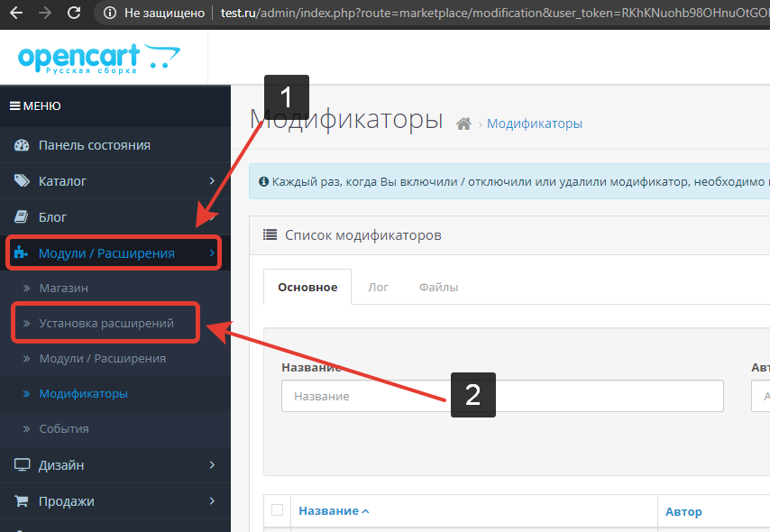Toggle the select-all checkbox in table header
This screenshot has height=532, width=770.
click(278, 510)
